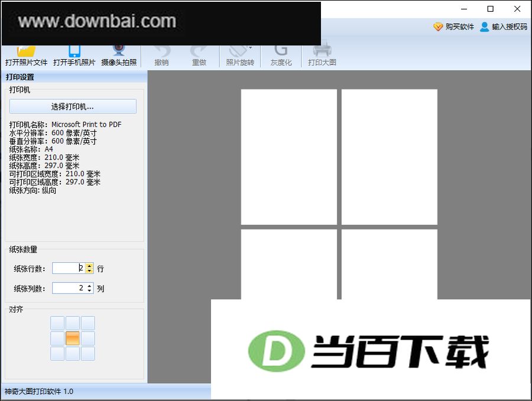Click the top-right preview page
Viewport: 532px width, 401px height.
pyautogui.click(x=390, y=157)
